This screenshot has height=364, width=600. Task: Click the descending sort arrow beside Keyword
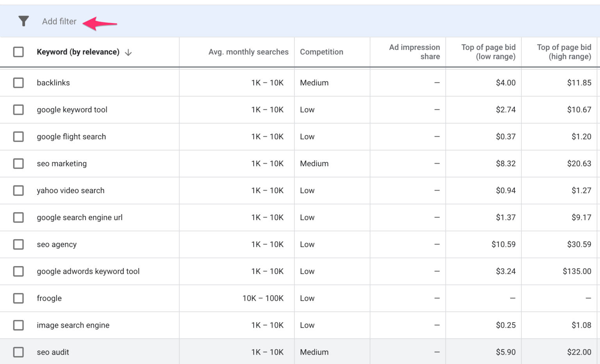pyautogui.click(x=129, y=52)
